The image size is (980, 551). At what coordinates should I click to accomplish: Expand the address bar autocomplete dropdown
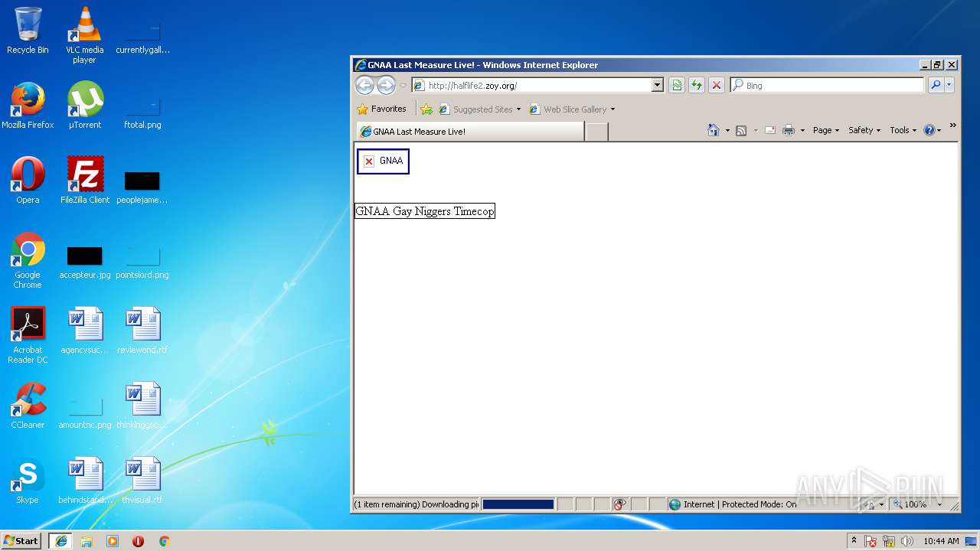(x=657, y=86)
